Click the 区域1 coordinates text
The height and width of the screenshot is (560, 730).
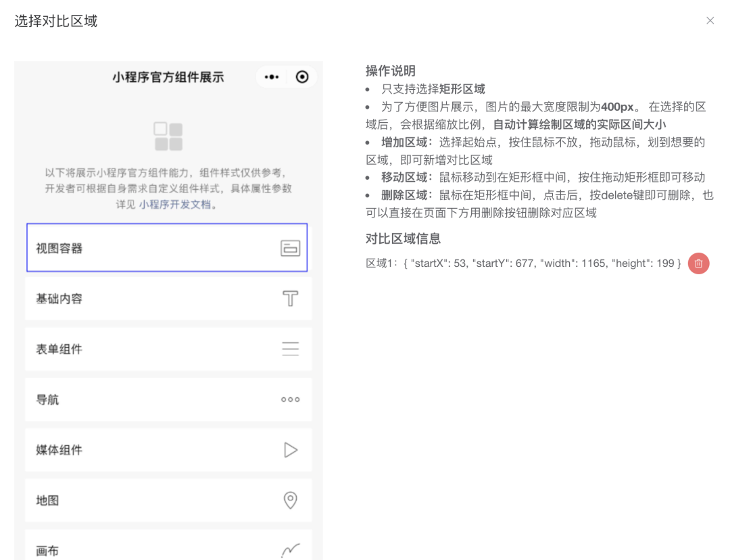coord(523,263)
